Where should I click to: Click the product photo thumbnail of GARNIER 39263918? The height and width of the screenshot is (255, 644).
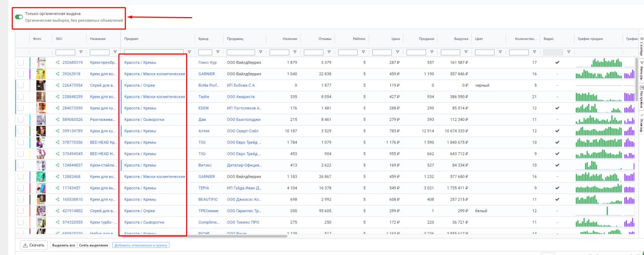41,74
